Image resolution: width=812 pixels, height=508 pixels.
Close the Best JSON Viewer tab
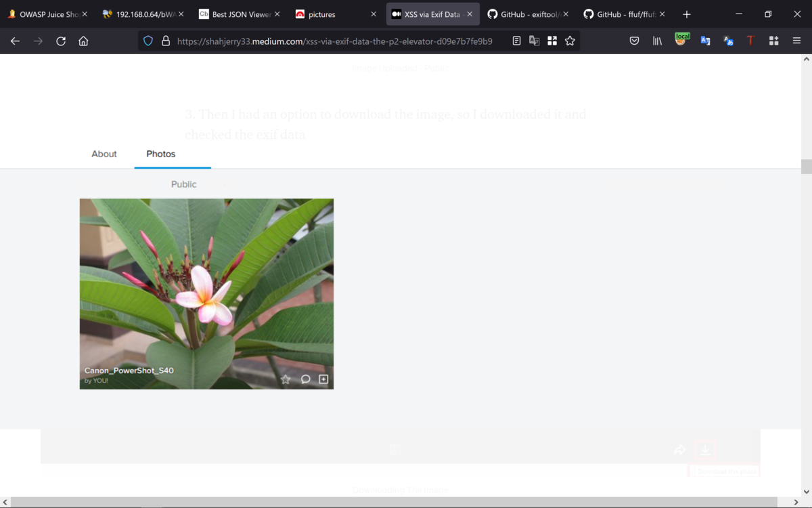point(277,14)
